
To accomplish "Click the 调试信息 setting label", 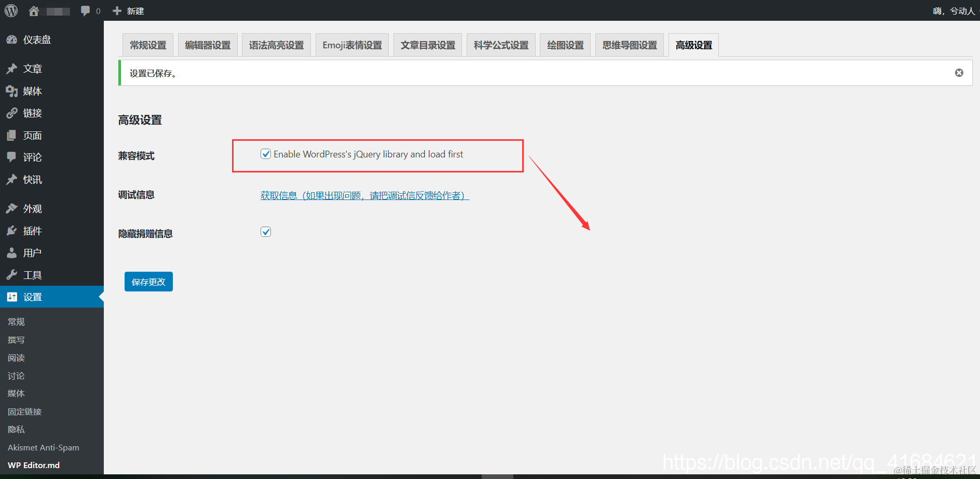I will pyautogui.click(x=136, y=195).
